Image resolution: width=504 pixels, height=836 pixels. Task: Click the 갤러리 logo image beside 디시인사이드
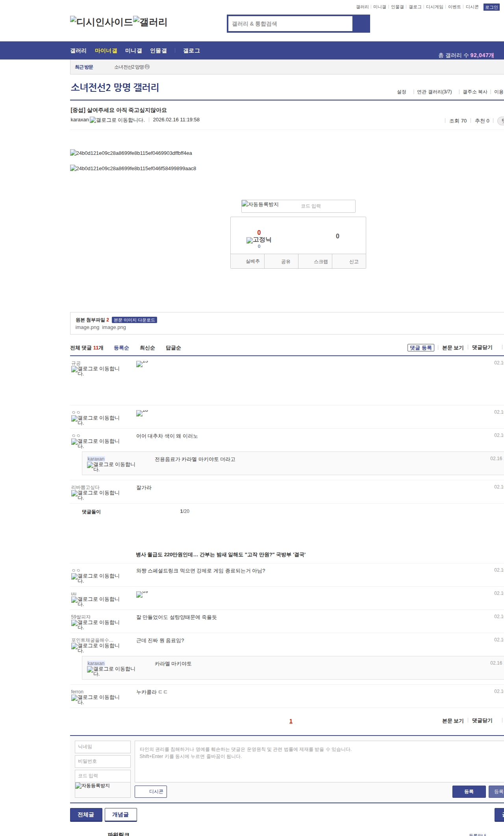click(x=150, y=22)
